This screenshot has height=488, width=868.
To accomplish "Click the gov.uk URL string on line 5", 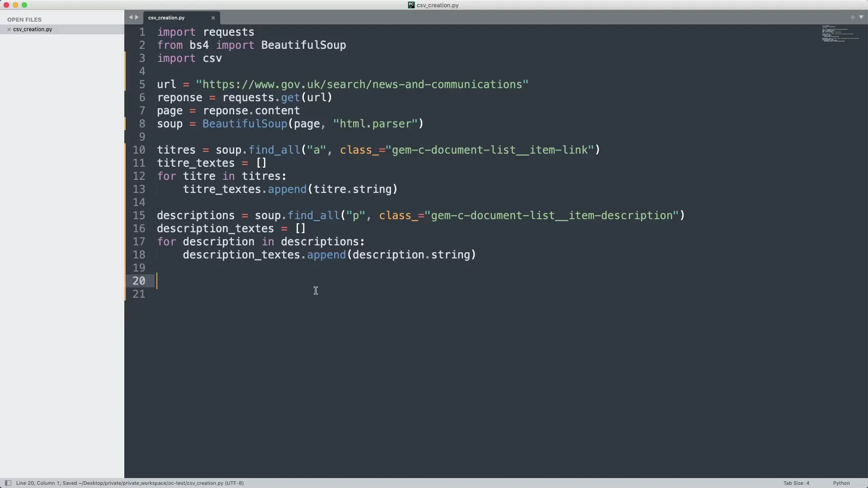I will [x=362, y=84].
